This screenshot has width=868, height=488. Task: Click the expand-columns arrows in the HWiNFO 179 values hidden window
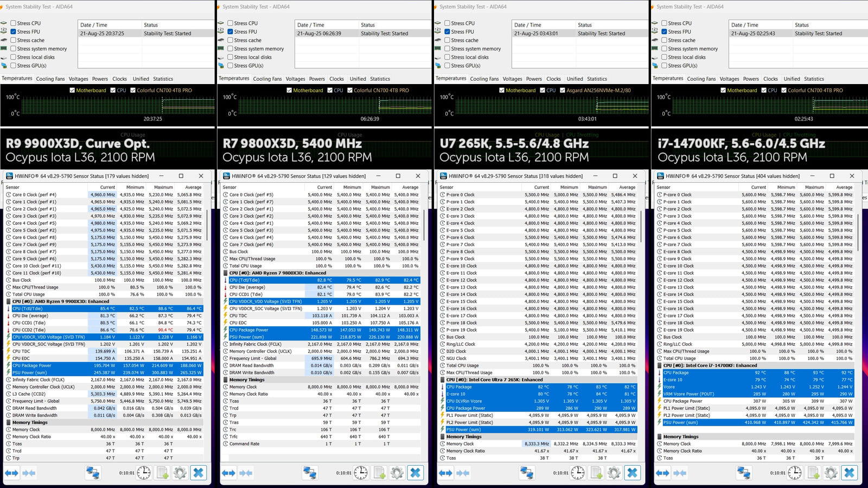pyautogui.click(x=11, y=473)
